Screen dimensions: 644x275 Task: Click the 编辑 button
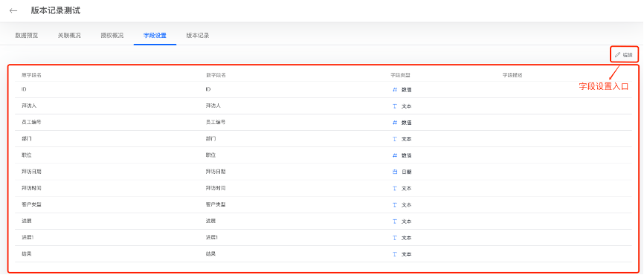pyautogui.click(x=624, y=54)
